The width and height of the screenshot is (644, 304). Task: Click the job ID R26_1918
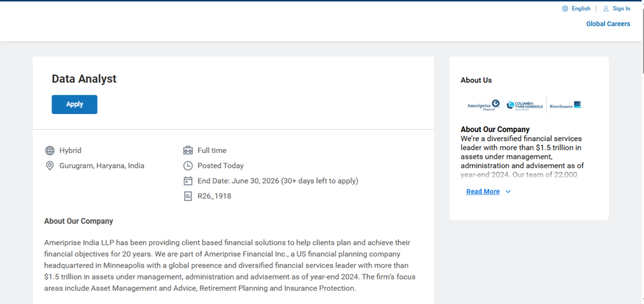pyautogui.click(x=214, y=196)
